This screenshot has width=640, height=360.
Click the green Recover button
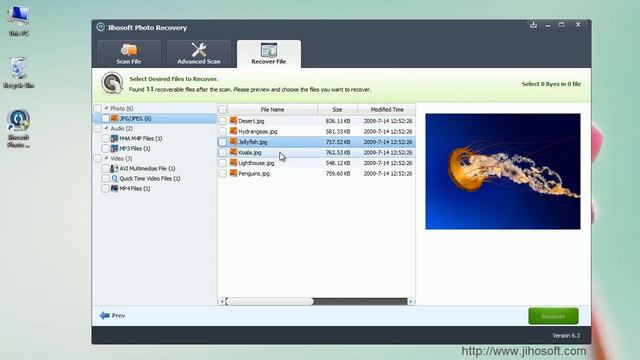tap(553, 316)
